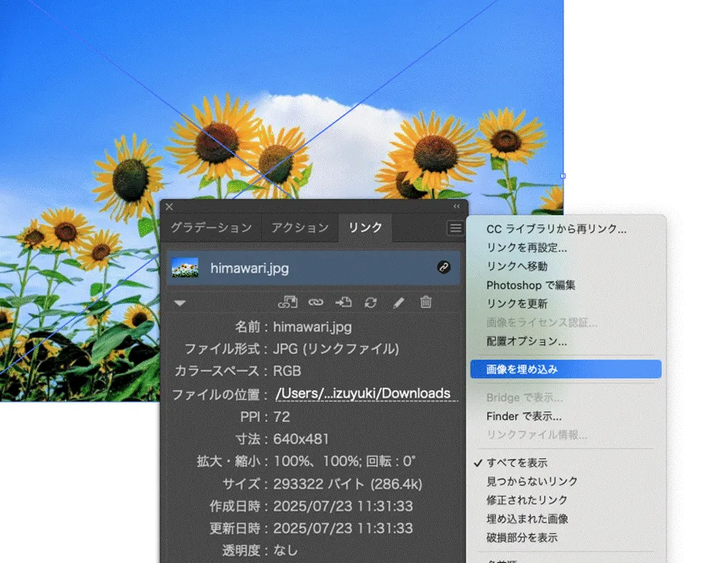Click the trash Delete Link icon
Image resolution: width=728 pixels, height=563 pixels.
[426, 302]
